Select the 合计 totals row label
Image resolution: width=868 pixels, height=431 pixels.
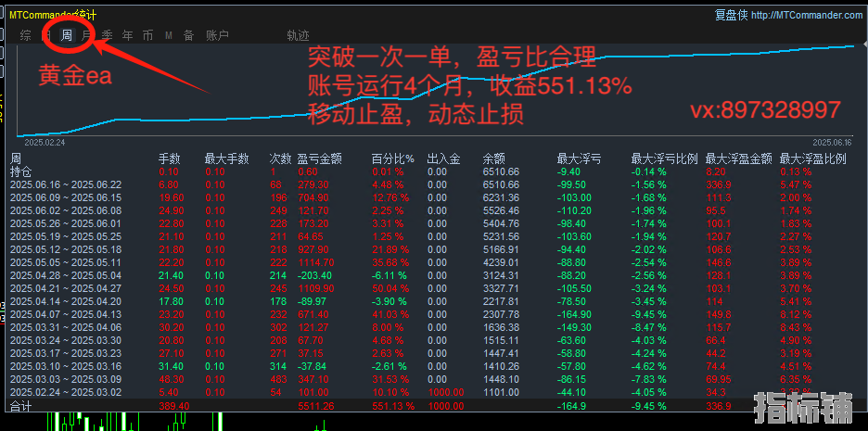coord(21,406)
